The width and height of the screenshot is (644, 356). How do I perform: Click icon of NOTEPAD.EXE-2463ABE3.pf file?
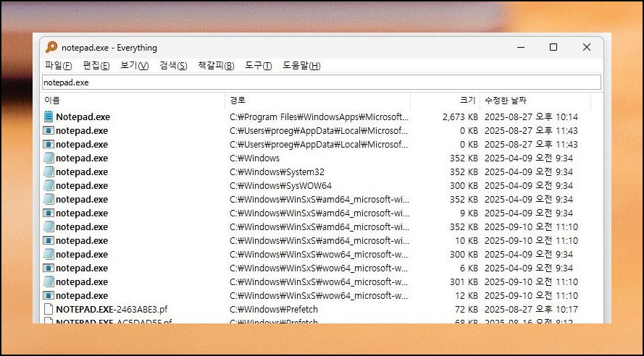click(49, 309)
